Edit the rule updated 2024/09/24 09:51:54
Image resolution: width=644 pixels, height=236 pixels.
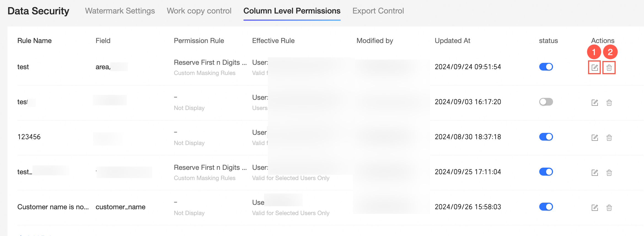click(595, 68)
